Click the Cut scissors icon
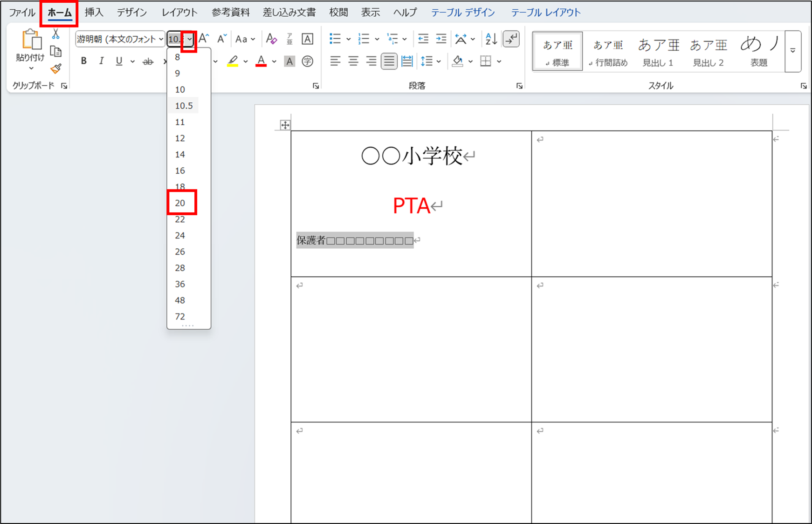The image size is (812, 524). pyautogui.click(x=56, y=34)
